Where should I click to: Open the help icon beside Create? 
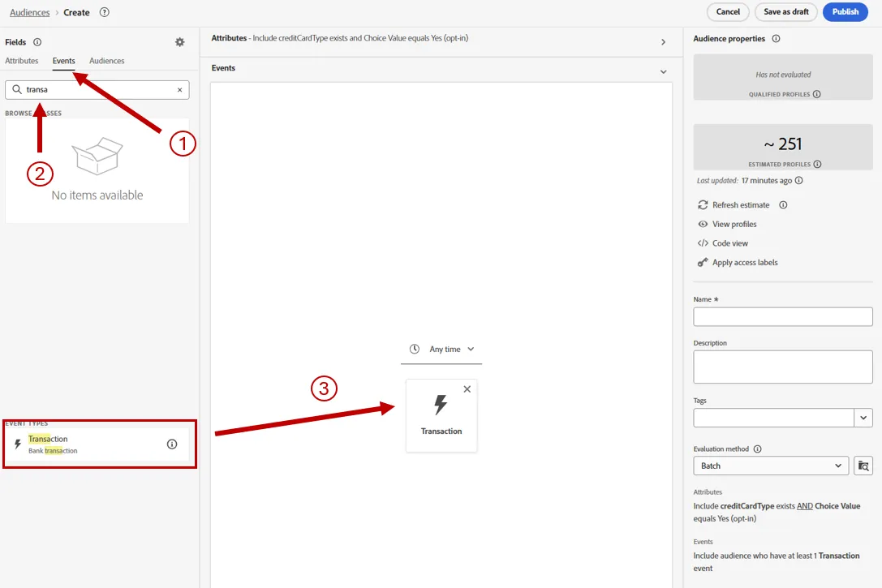[104, 12]
